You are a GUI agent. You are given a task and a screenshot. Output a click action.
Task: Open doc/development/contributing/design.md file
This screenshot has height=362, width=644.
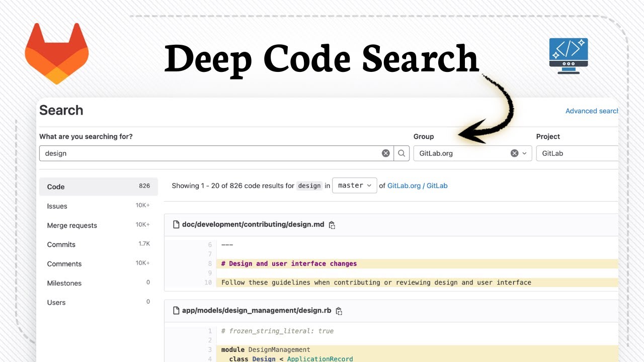pos(253,225)
